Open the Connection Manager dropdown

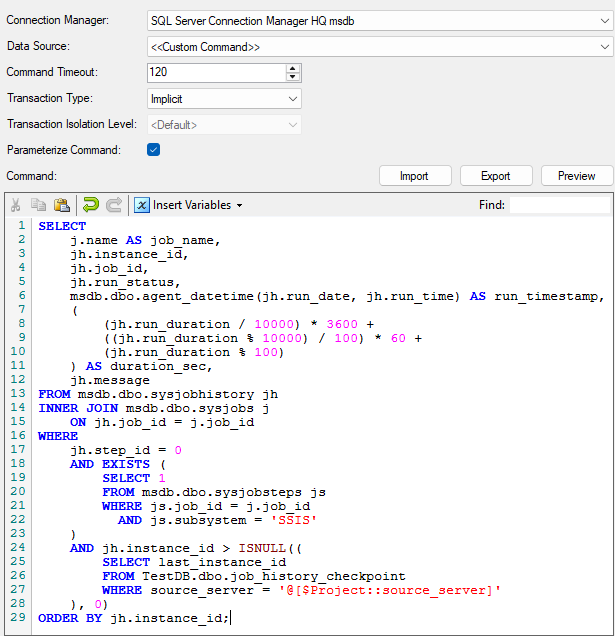point(604,21)
